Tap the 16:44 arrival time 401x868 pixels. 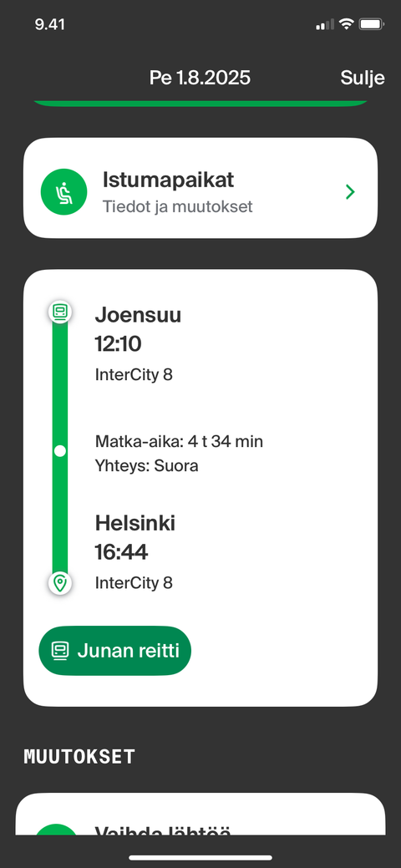pos(121,552)
